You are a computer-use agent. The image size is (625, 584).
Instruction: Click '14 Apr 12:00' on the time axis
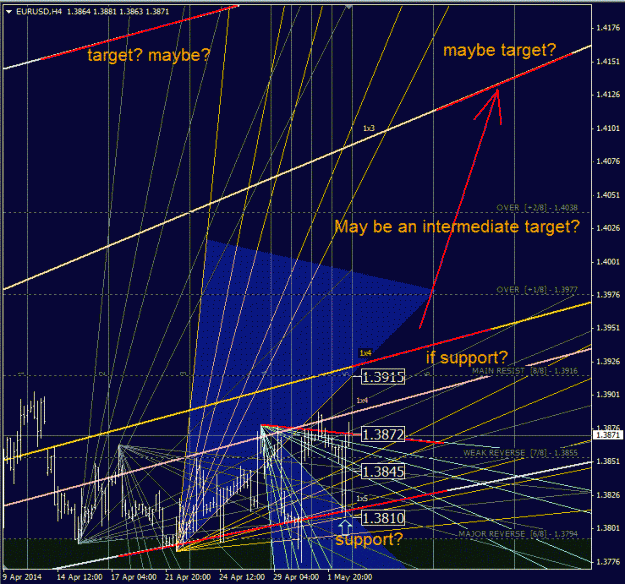tap(80, 577)
